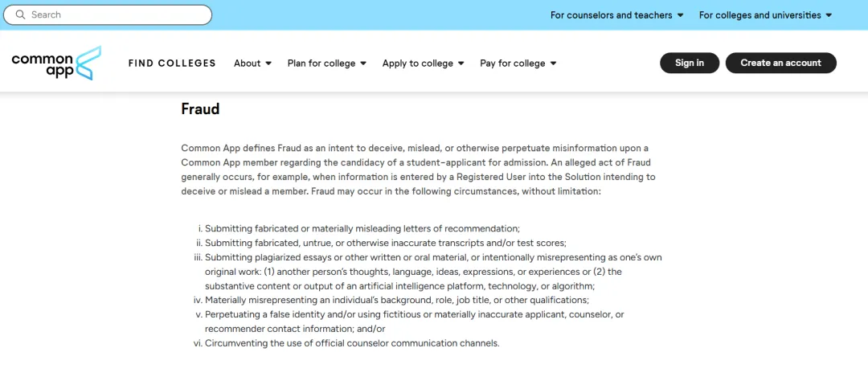Click inside the Search input field
Image resolution: width=868 pixels, height=381 pixels.
click(x=108, y=15)
